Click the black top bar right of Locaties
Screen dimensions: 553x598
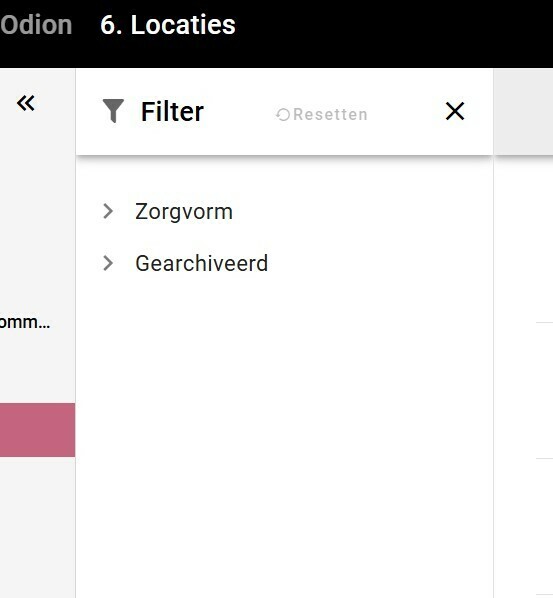coord(393,34)
